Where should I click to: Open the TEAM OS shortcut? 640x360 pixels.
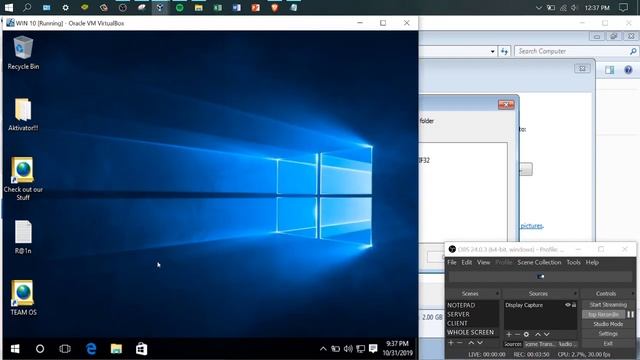click(23, 298)
